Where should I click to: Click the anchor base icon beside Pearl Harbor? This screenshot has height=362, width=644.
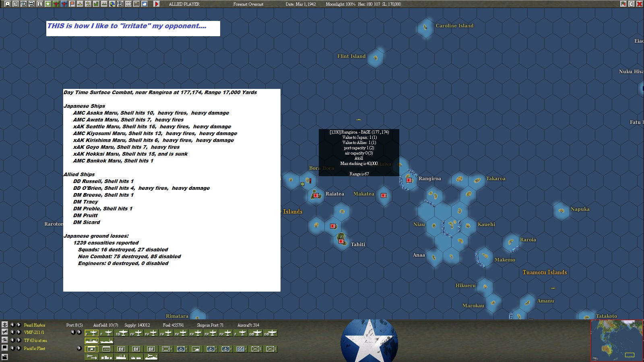pyautogui.click(x=5, y=325)
